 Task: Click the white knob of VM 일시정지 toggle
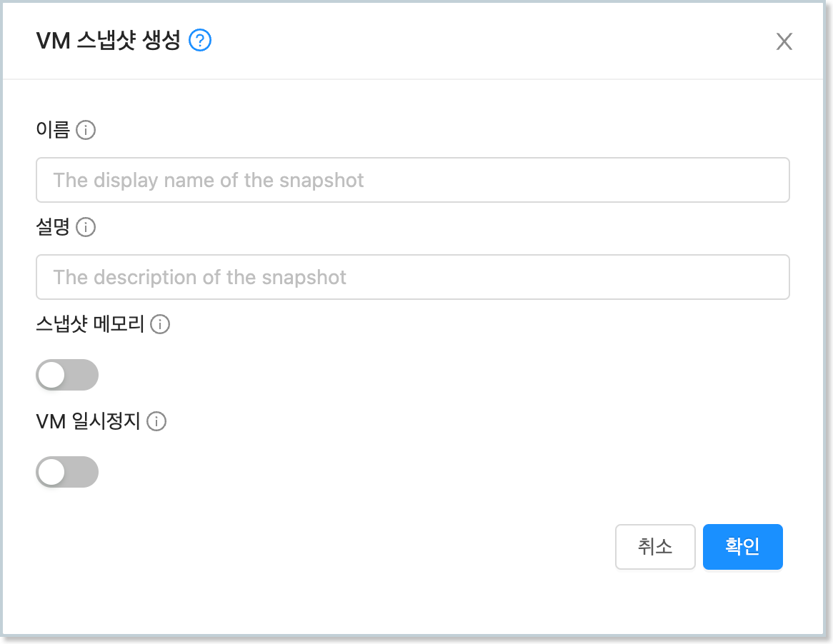tap(51, 472)
